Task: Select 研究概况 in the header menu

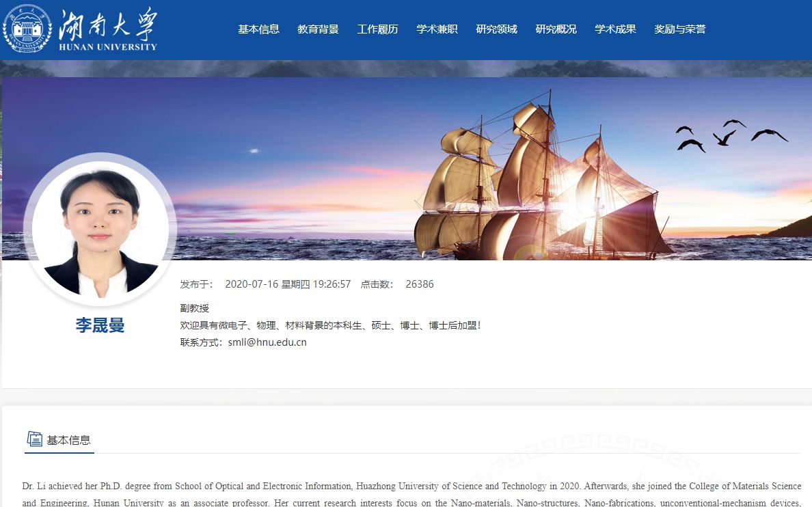Action: (x=556, y=29)
